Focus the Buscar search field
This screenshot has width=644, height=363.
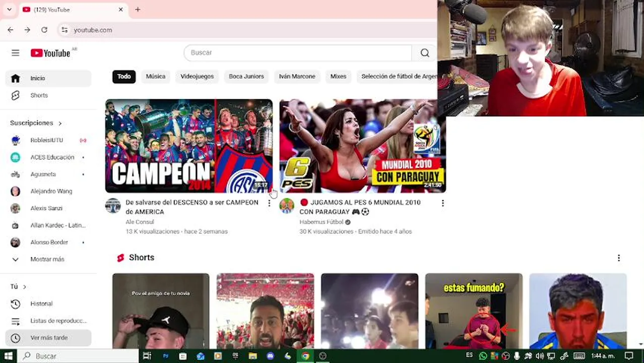pyautogui.click(x=298, y=53)
